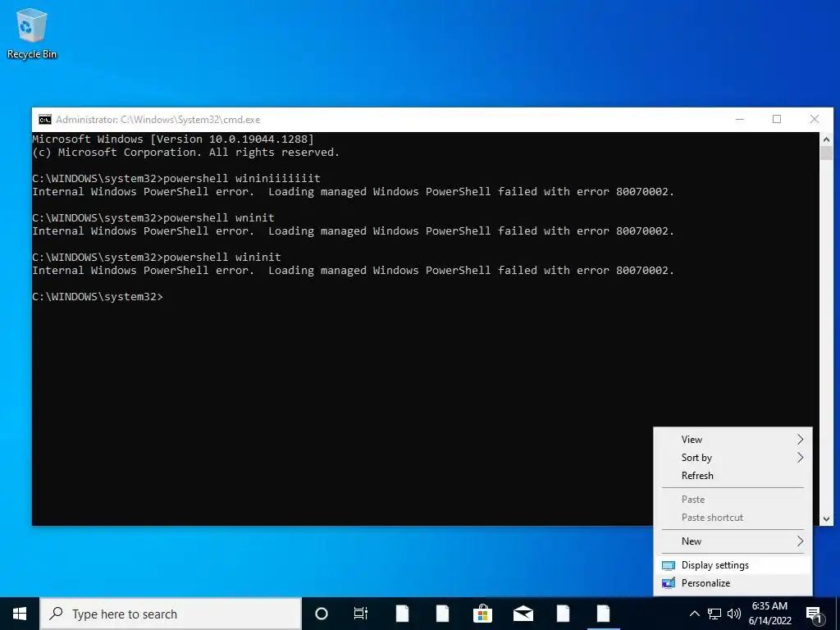Click the greyed Paste shortcut entry
This screenshot has height=630, width=840.
[733, 518]
